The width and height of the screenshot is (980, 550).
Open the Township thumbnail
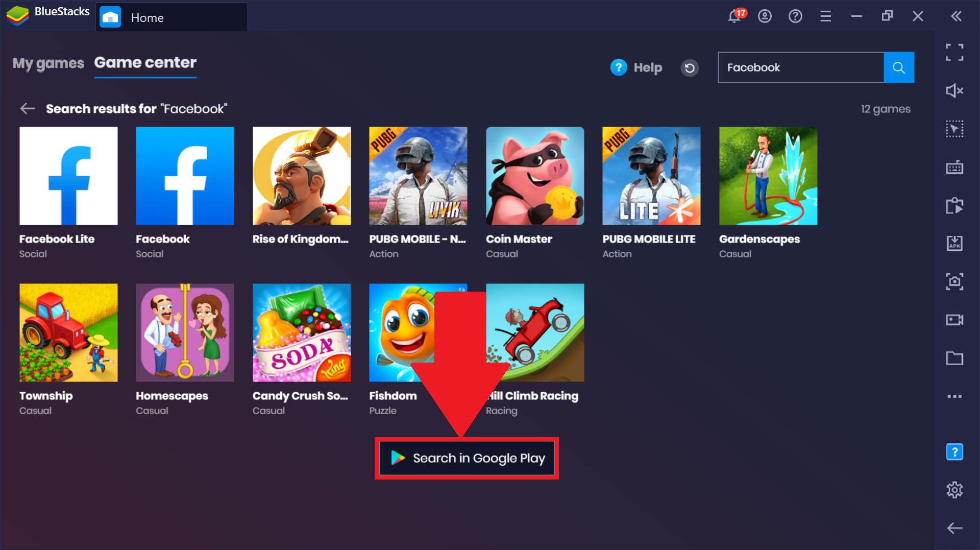point(68,332)
